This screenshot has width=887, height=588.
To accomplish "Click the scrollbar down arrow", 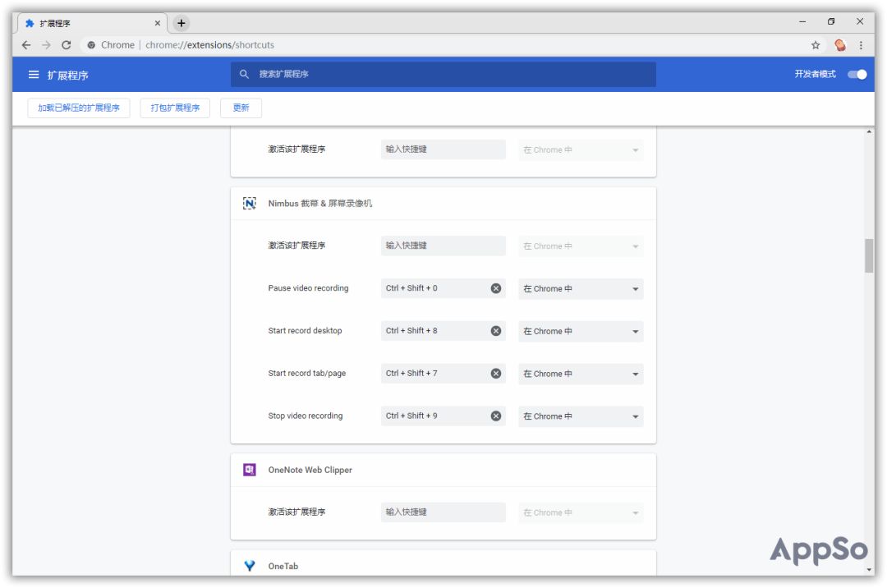I will 869,570.
